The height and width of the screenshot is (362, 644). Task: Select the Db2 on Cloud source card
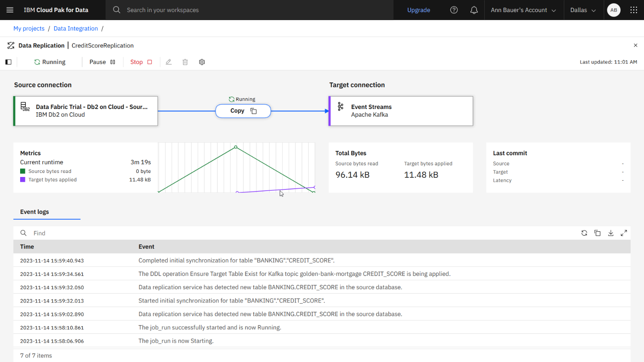(x=86, y=111)
